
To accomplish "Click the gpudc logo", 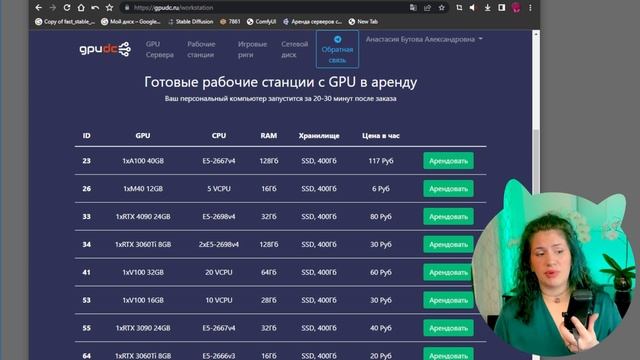I will (105, 49).
